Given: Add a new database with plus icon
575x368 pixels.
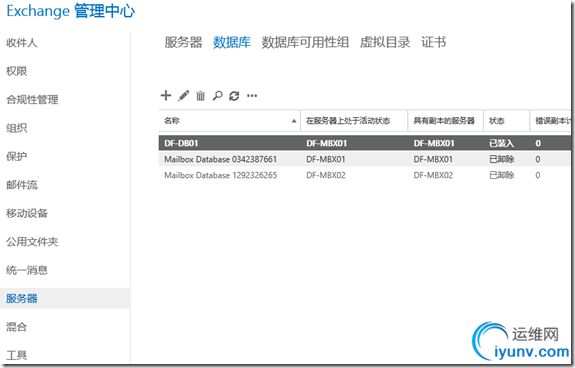Looking at the screenshot, I should coord(166,96).
